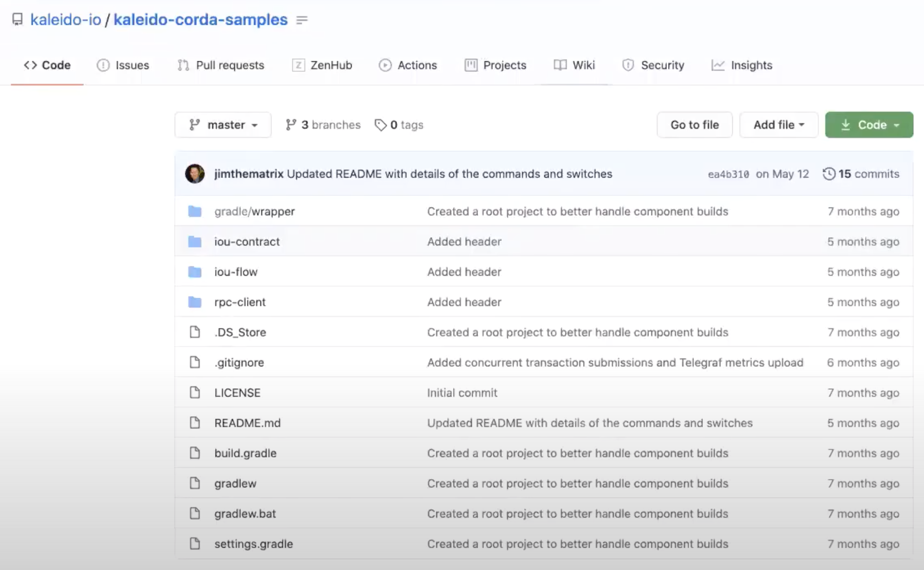Open the iou-contract folder icon

click(x=195, y=241)
